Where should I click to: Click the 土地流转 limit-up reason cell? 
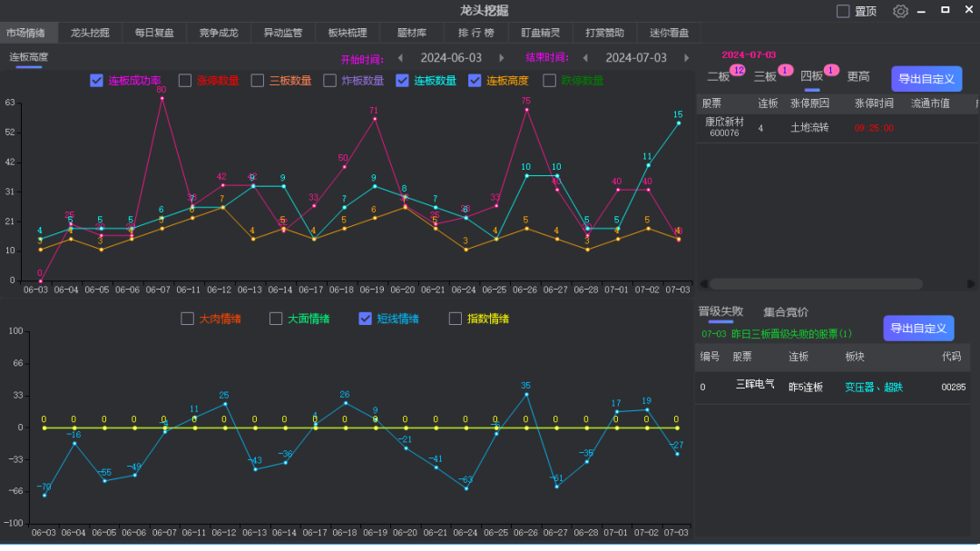tap(809, 128)
